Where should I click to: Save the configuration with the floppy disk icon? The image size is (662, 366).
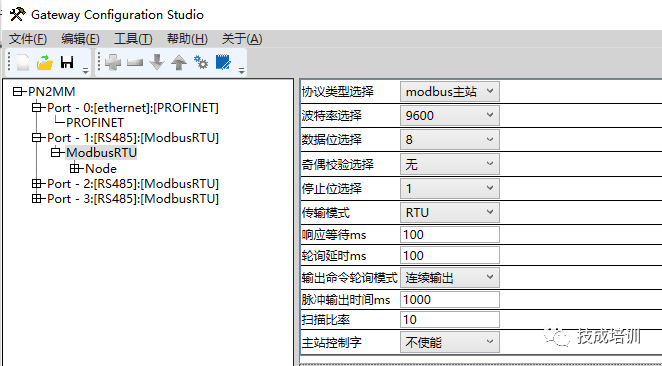(x=67, y=62)
